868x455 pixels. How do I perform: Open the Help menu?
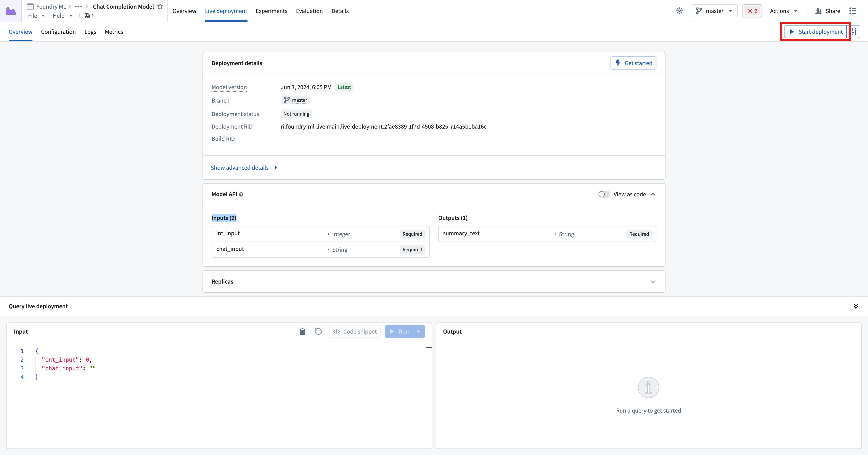62,16
